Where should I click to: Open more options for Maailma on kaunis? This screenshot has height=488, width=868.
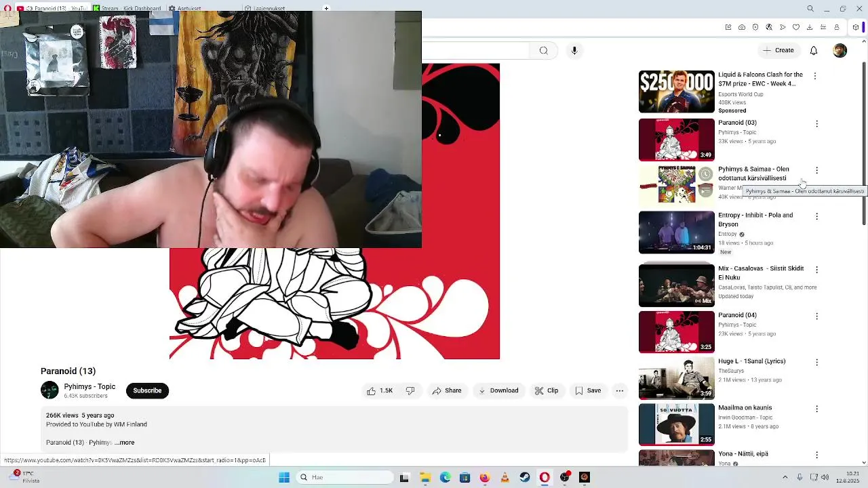coord(816,409)
